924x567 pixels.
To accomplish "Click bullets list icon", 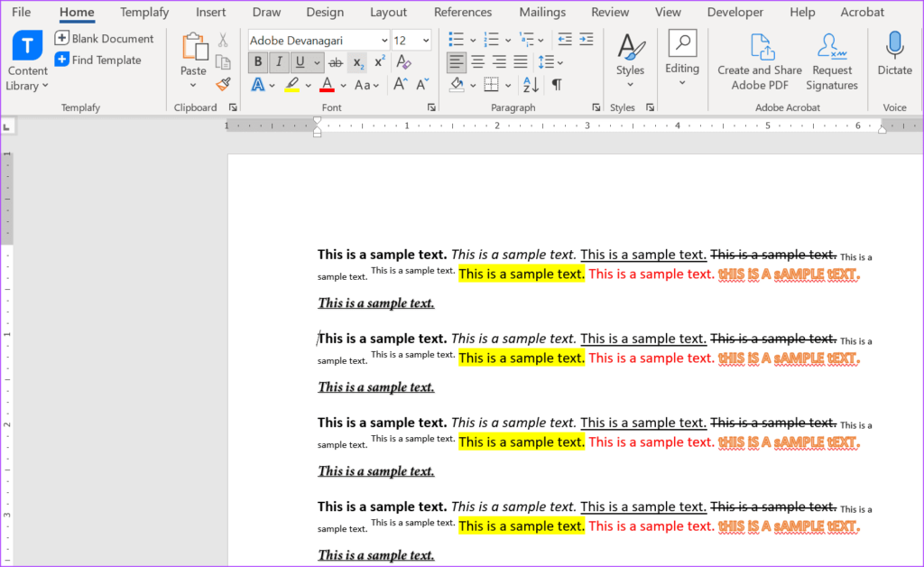I will (456, 40).
